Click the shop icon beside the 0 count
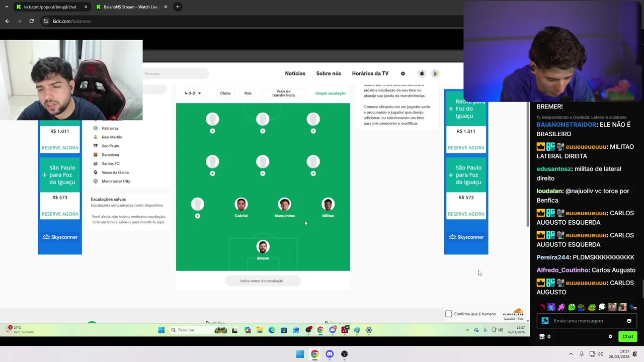Viewport: 644px width, 362px height. point(542,337)
